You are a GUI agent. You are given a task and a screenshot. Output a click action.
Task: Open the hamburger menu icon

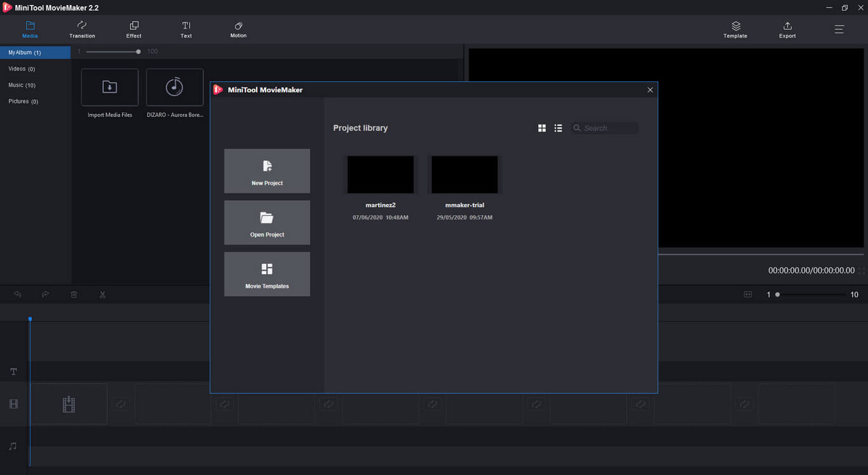tap(839, 29)
